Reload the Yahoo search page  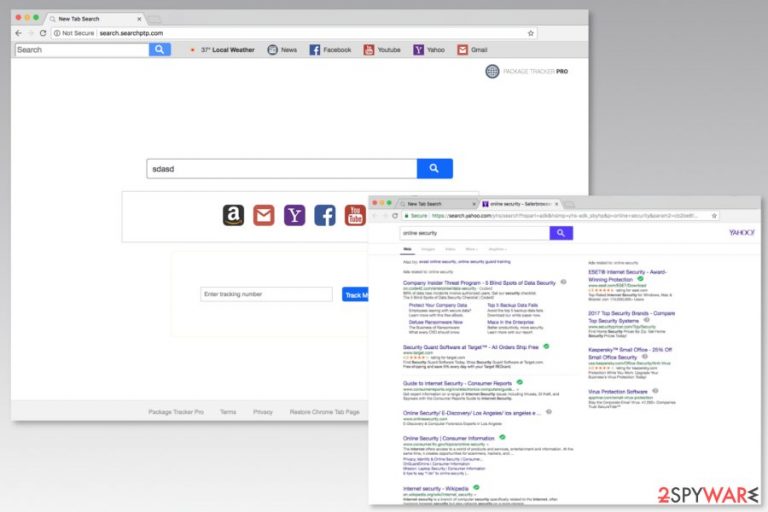pyautogui.click(x=395, y=216)
